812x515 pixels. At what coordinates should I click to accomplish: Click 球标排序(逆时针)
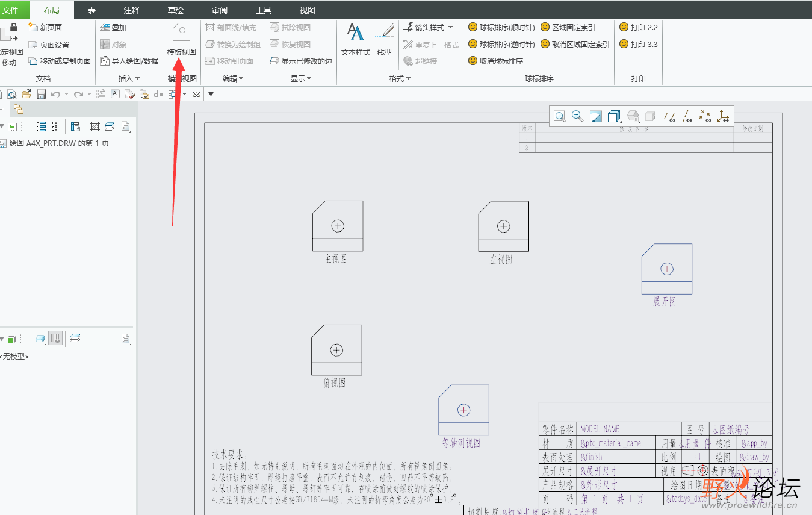[x=501, y=44]
